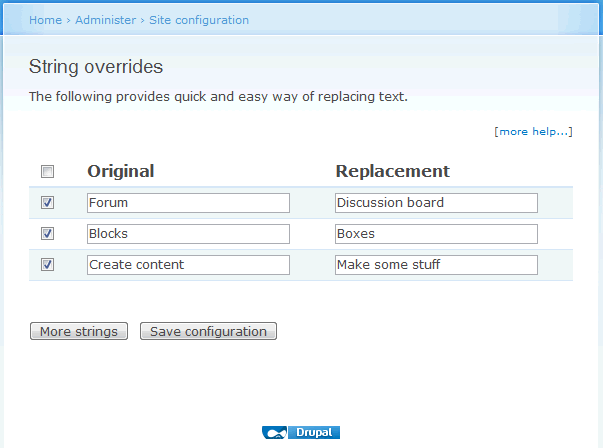Open the Administer breadcrumb link
603x448 pixels.
105,20
